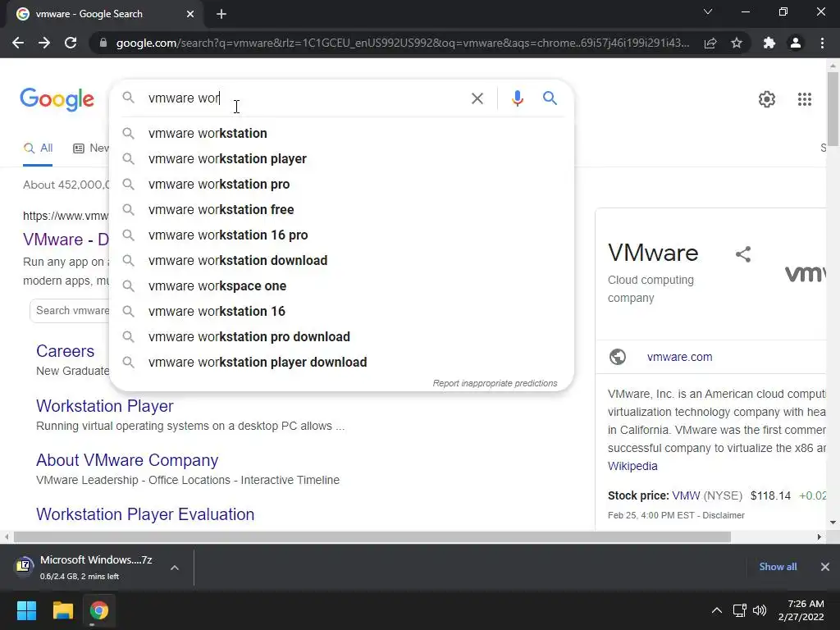Open the tab search chevron in the title bar

(708, 11)
